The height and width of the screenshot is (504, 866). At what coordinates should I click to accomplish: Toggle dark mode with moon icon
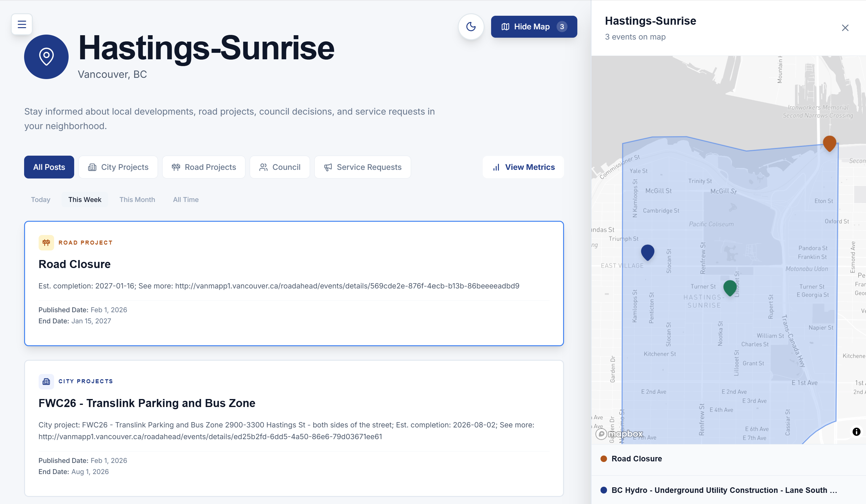[x=471, y=27]
